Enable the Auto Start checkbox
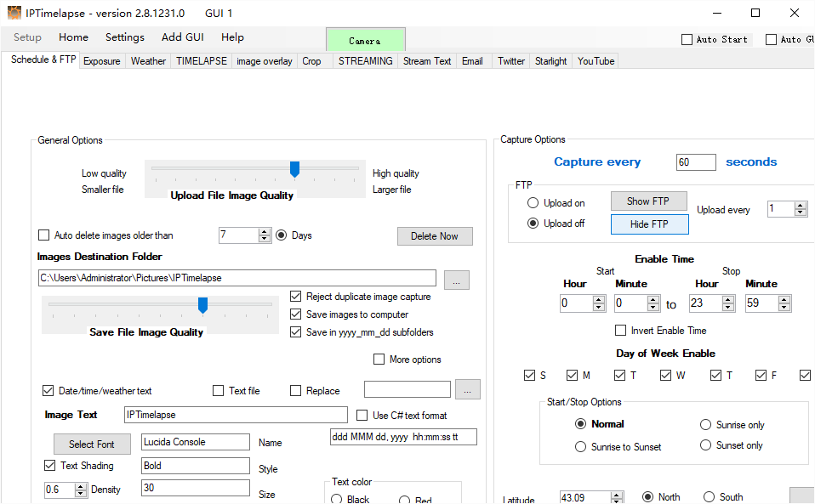The image size is (815, 504). coord(687,39)
